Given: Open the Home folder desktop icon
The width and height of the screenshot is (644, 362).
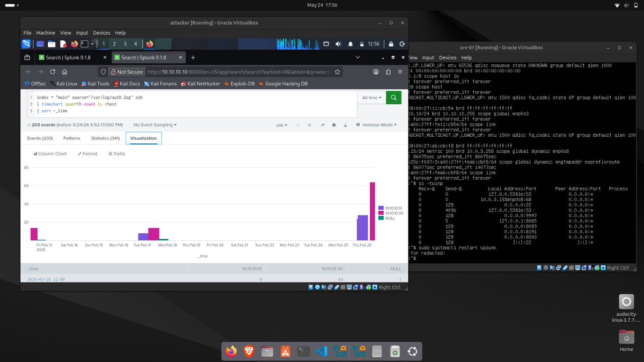Looking at the screenshot, I should click(x=626, y=341).
